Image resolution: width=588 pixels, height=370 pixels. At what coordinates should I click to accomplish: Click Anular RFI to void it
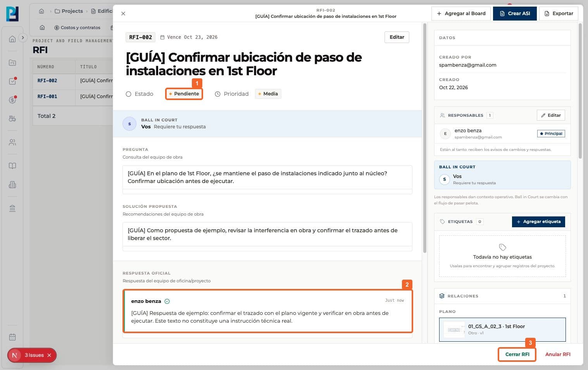point(558,354)
